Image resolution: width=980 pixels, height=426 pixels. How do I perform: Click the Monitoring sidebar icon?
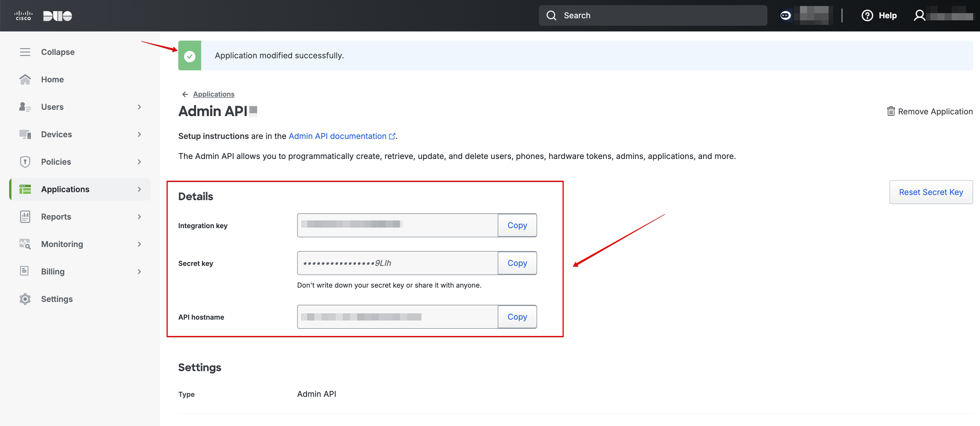tap(25, 244)
